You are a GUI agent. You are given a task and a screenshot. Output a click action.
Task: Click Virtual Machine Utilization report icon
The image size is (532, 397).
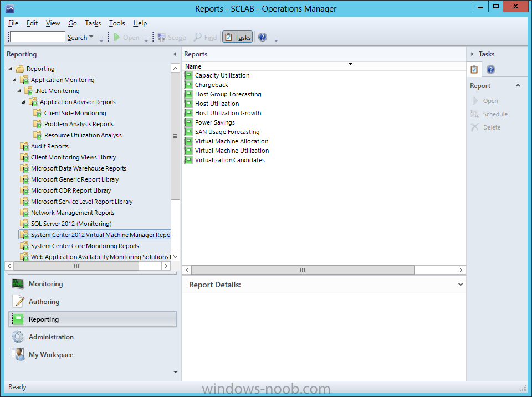coord(188,151)
